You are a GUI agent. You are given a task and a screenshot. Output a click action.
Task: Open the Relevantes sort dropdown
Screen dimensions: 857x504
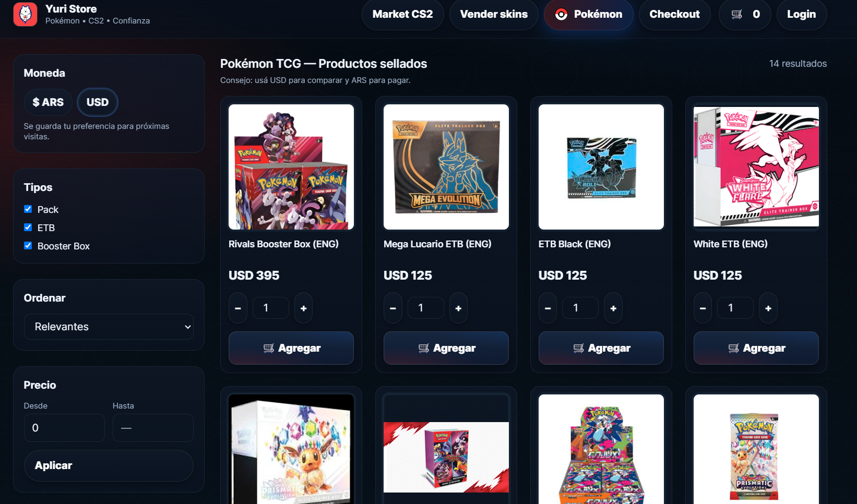pos(109,327)
